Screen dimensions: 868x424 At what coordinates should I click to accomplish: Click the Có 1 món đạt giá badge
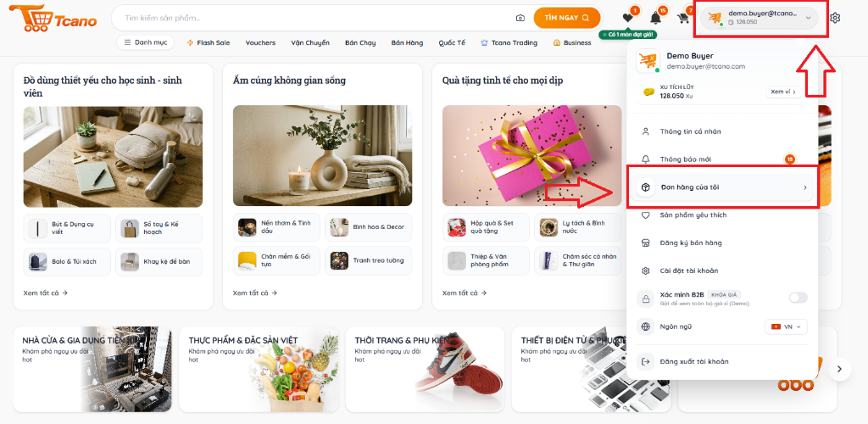point(628,34)
